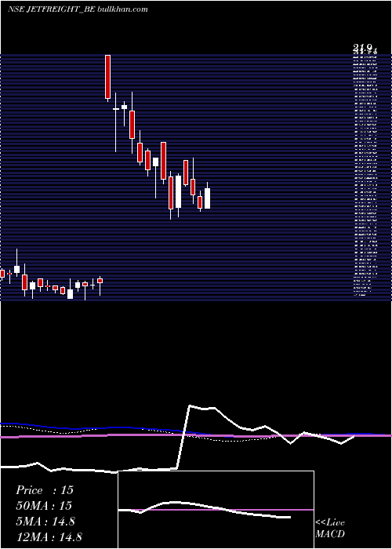Click the last white candlestick on the price chart
Viewport: 392px width, 549px height.
207,197
